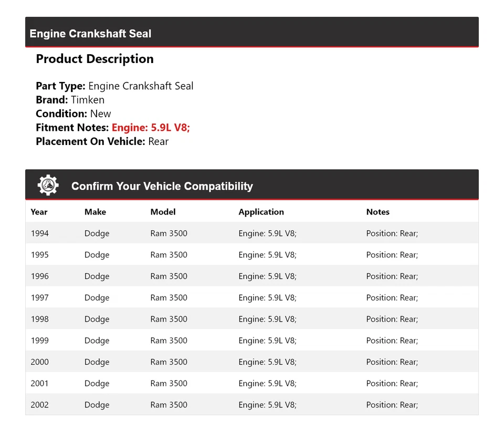Image resolution: width=504 pixels, height=432 pixels.
Task: Click Dodge in the 2000 row
Action: 97,362
